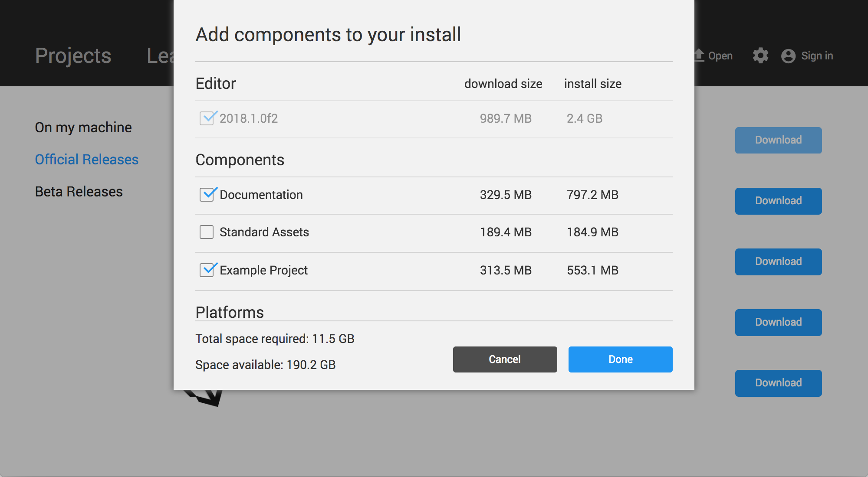Click the Done button to confirm
Screen dimensions: 868x477
tap(620, 359)
